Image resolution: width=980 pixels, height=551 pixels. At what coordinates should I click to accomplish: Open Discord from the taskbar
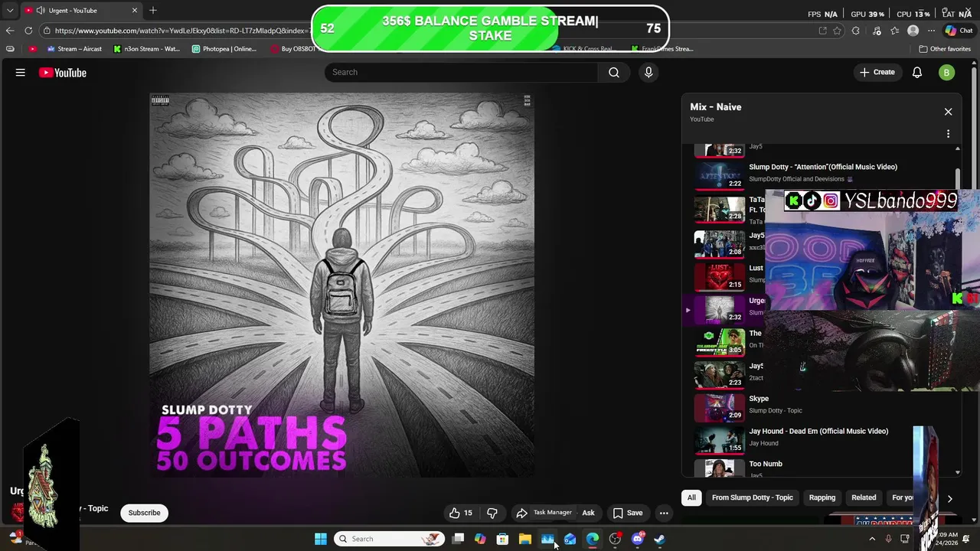637,539
